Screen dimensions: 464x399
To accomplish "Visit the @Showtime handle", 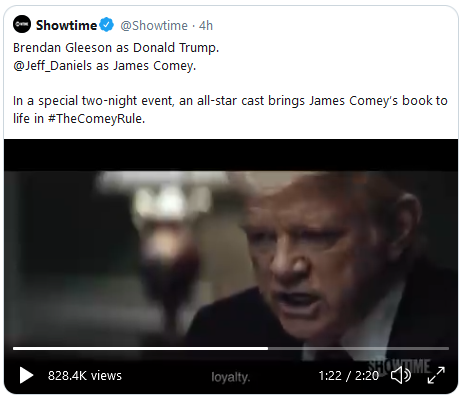I will coord(154,26).
